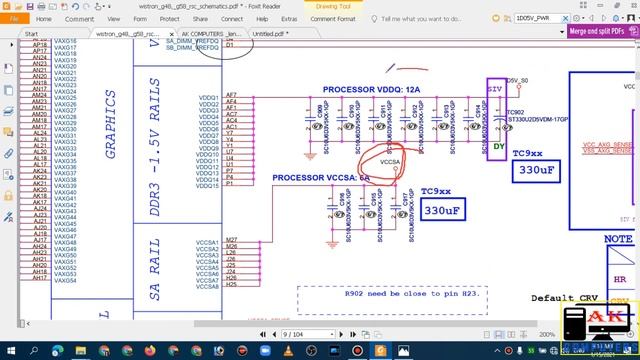640x360 pixels.
Task: Click the Open folder icon in quick toolbar
Action: [x=18, y=7]
